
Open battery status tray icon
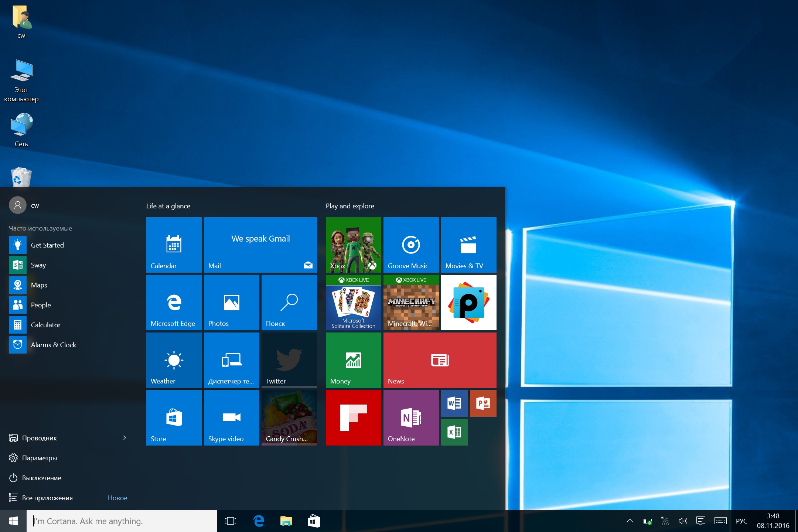648,521
